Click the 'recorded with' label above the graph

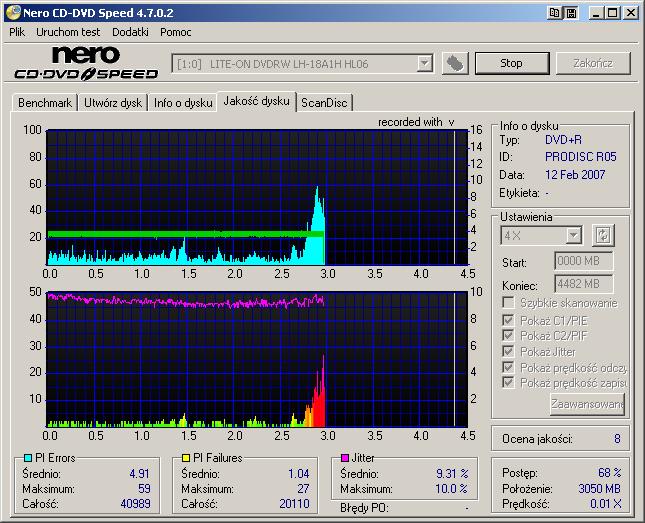pyautogui.click(x=410, y=122)
